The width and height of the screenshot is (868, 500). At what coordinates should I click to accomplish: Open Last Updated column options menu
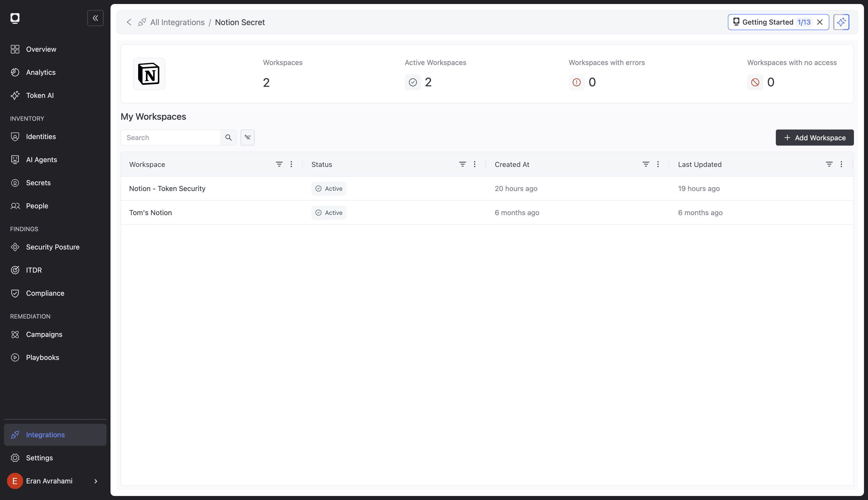841,164
